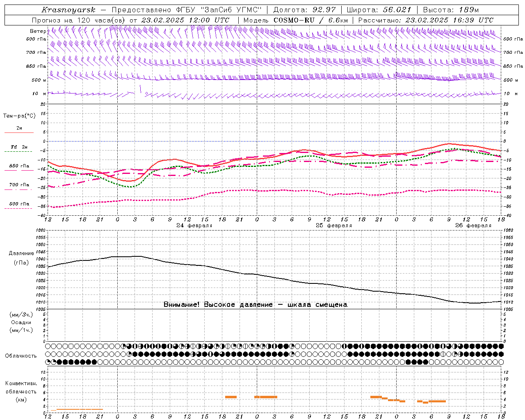
Task: Click the Давление pressure panel label
Action: tap(21, 253)
